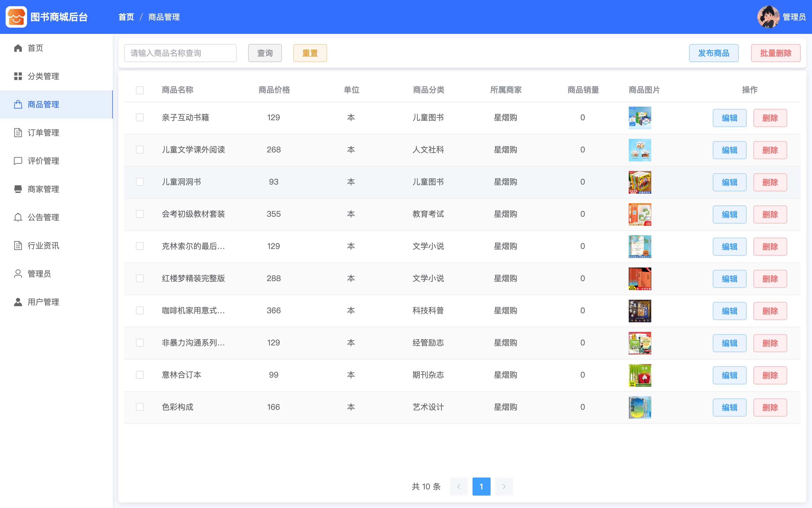The image size is (812, 508).
Task: Open 商家管理 menu item
Action: pyautogui.click(x=56, y=189)
